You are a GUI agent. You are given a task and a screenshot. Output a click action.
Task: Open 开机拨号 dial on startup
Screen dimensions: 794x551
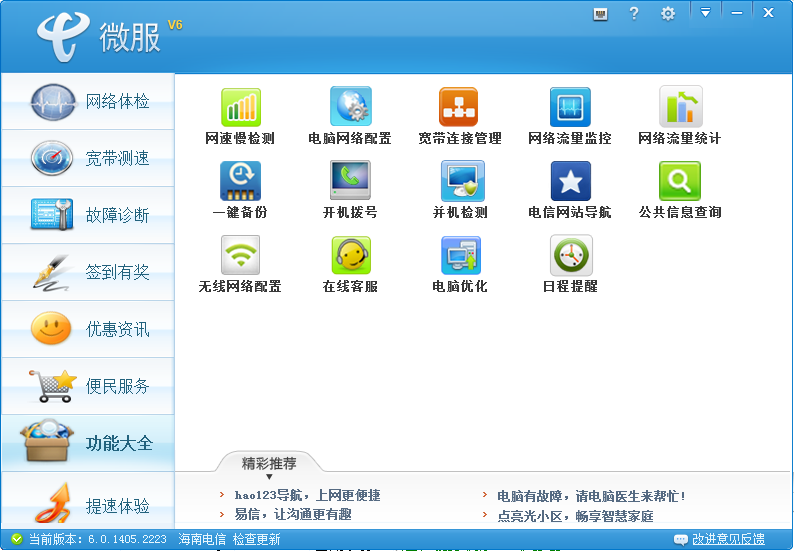click(350, 190)
